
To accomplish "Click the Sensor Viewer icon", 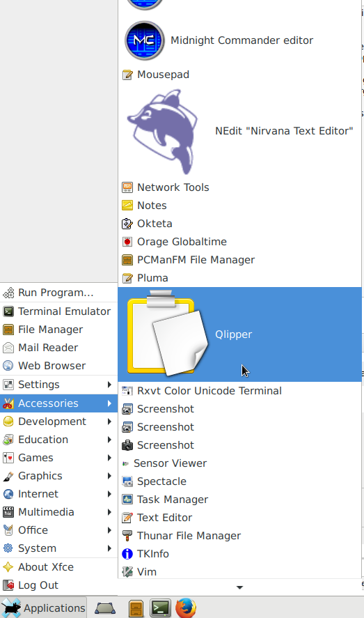I will [125, 463].
